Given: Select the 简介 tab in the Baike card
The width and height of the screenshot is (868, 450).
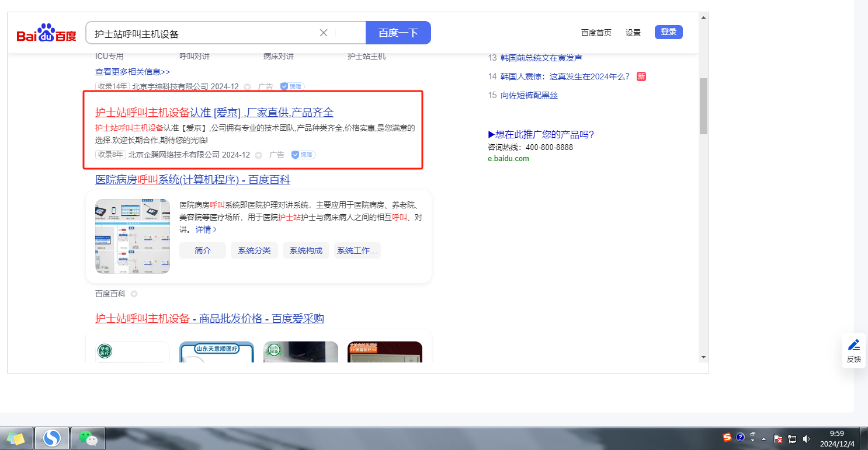Looking at the screenshot, I should pos(203,250).
